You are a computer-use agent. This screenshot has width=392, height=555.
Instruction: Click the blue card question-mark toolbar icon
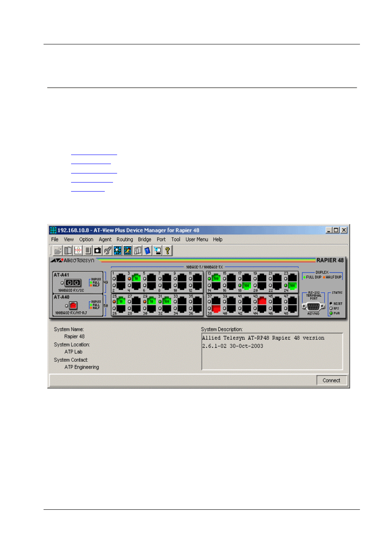tap(147, 250)
